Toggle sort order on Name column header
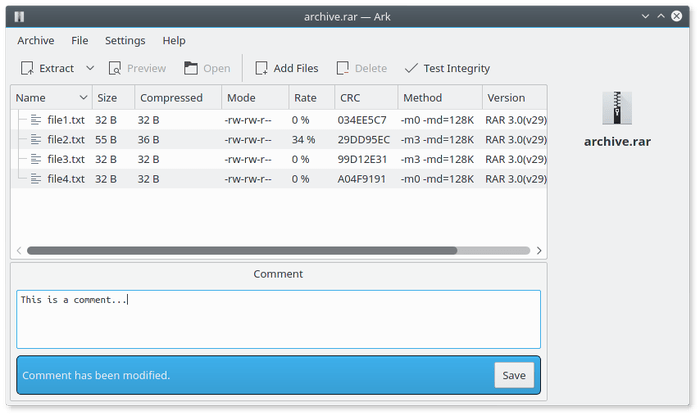The height and width of the screenshot is (416, 700). point(51,98)
